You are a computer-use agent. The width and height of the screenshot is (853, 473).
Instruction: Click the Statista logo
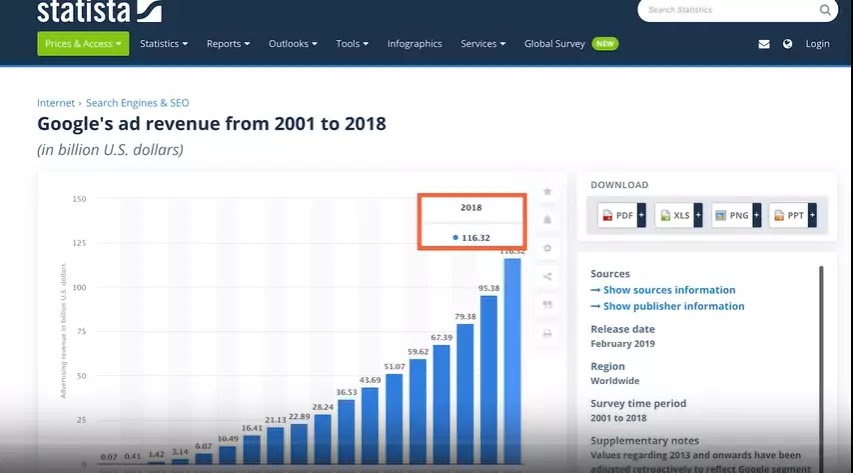pos(100,11)
